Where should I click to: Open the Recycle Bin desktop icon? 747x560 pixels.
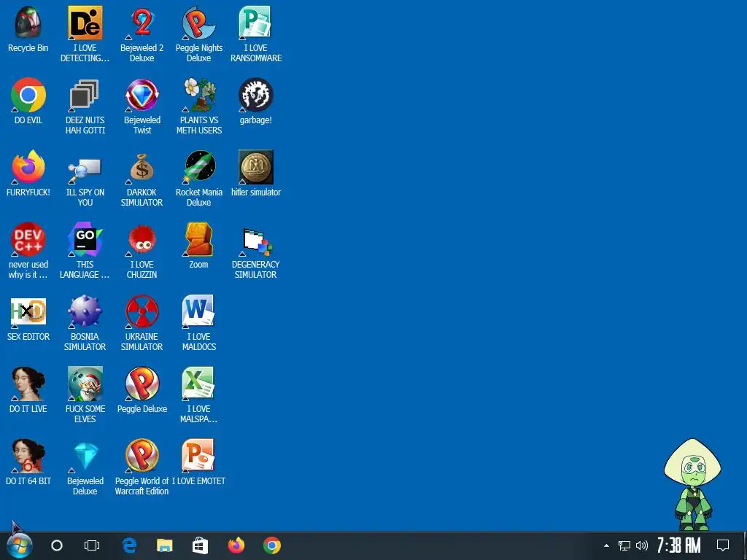(x=28, y=23)
